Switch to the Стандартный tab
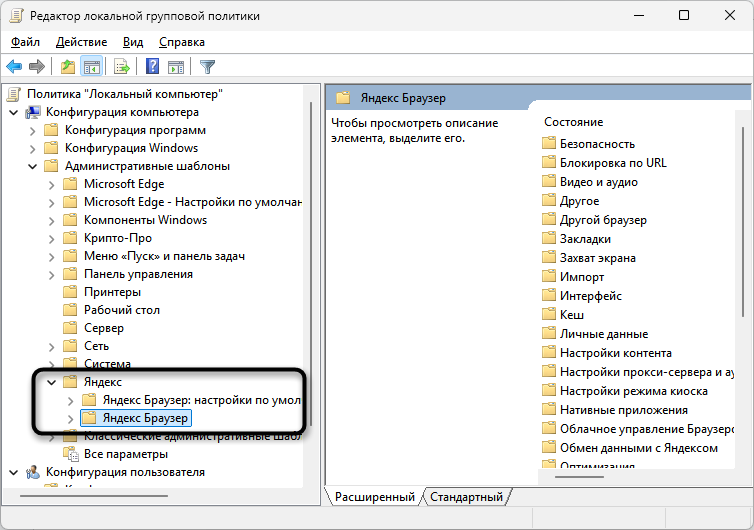The image size is (754, 530). click(x=466, y=496)
